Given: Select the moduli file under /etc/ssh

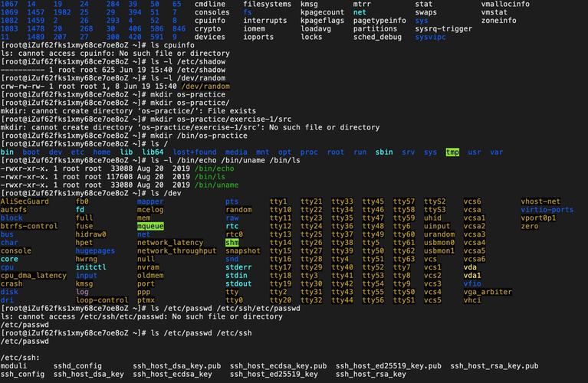Looking at the screenshot, I should pyautogui.click(x=15, y=366).
